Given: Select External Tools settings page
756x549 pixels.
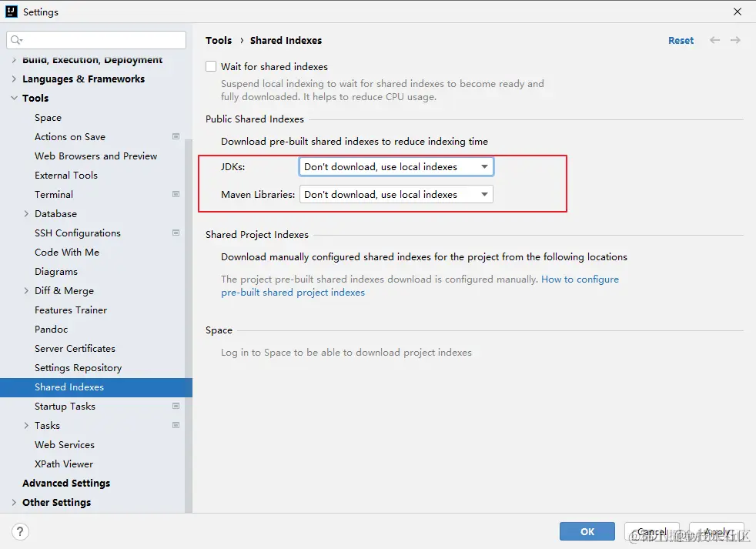Looking at the screenshot, I should click(x=66, y=175).
